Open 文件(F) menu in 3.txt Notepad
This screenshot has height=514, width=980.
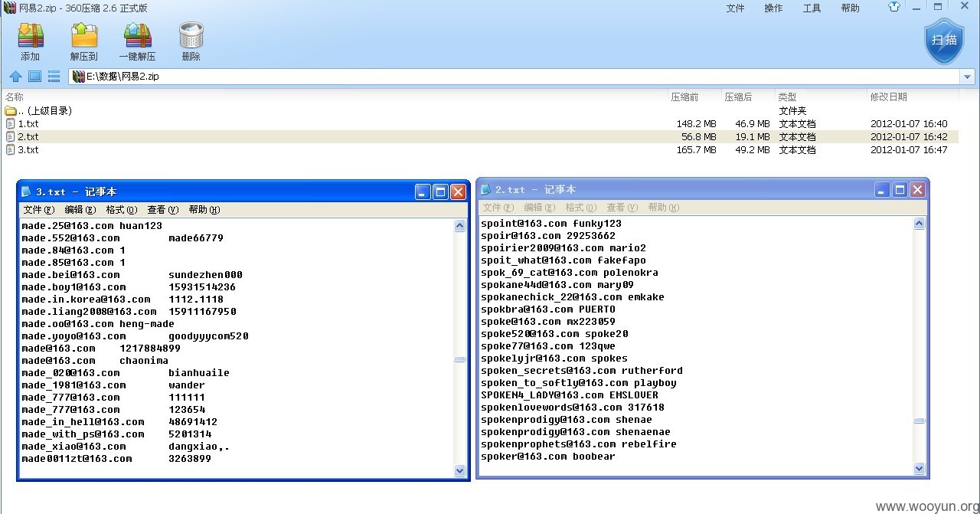38,210
